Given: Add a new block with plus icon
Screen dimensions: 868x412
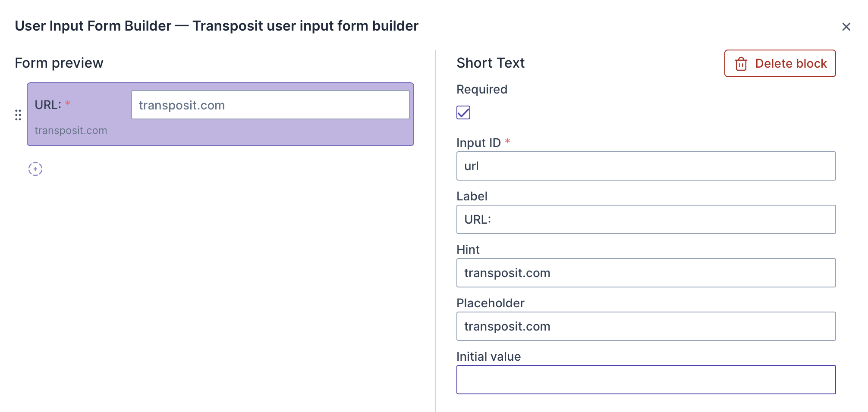Looking at the screenshot, I should [x=35, y=169].
